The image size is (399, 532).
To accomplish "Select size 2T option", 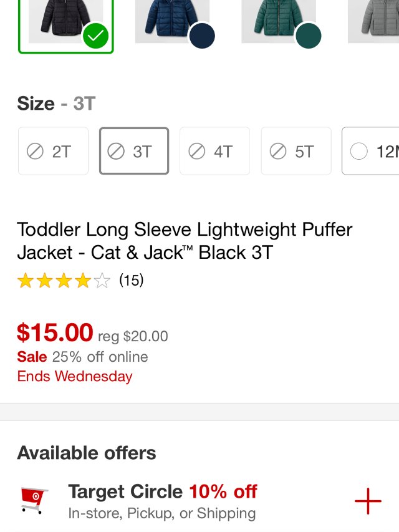I will [53, 151].
